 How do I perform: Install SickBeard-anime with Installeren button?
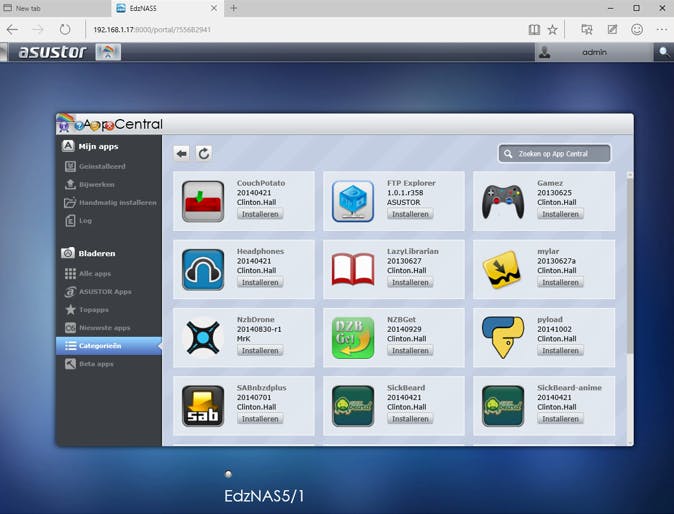pyautogui.click(x=560, y=419)
